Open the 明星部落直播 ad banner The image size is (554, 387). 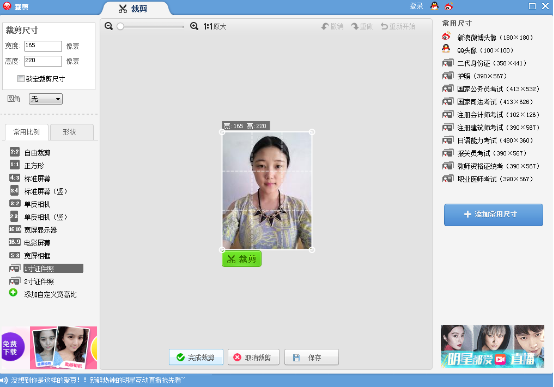[x=493, y=346]
